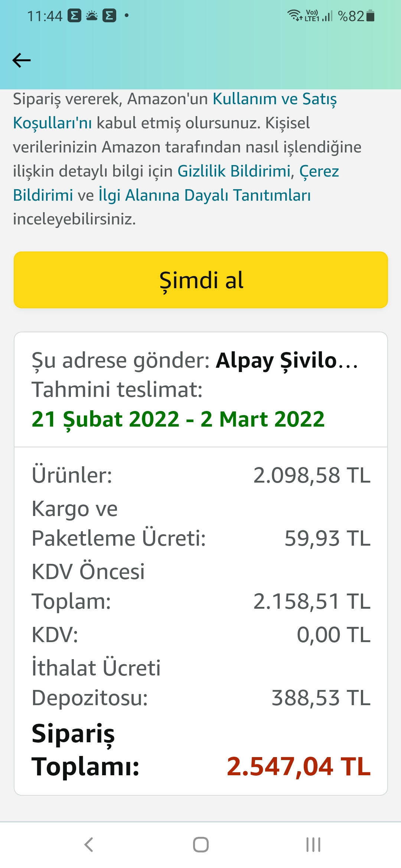Tap the Sipariş Toplamı amount 2.547,04 TL
The height and width of the screenshot is (868, 401).
click(299, 766)
